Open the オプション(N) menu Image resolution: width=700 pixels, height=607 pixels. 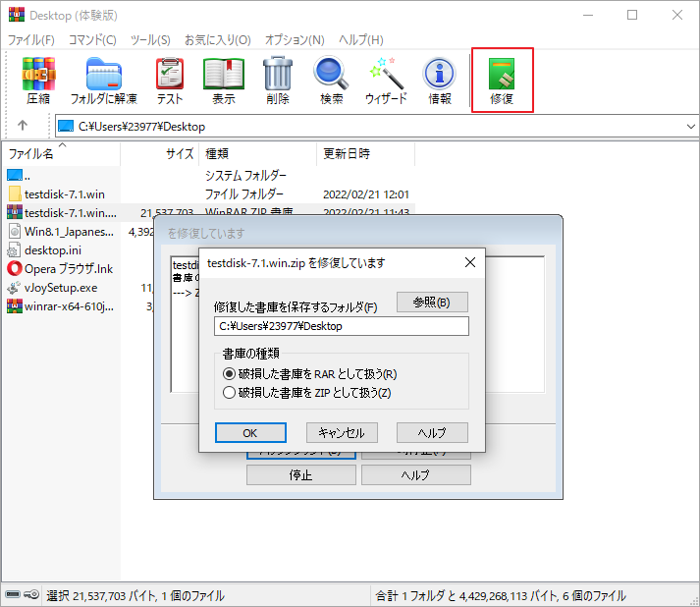point(295,40)
